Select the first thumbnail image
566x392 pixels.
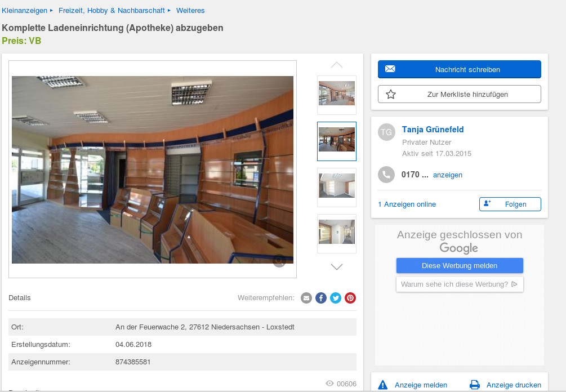click(x=337, y=95)
